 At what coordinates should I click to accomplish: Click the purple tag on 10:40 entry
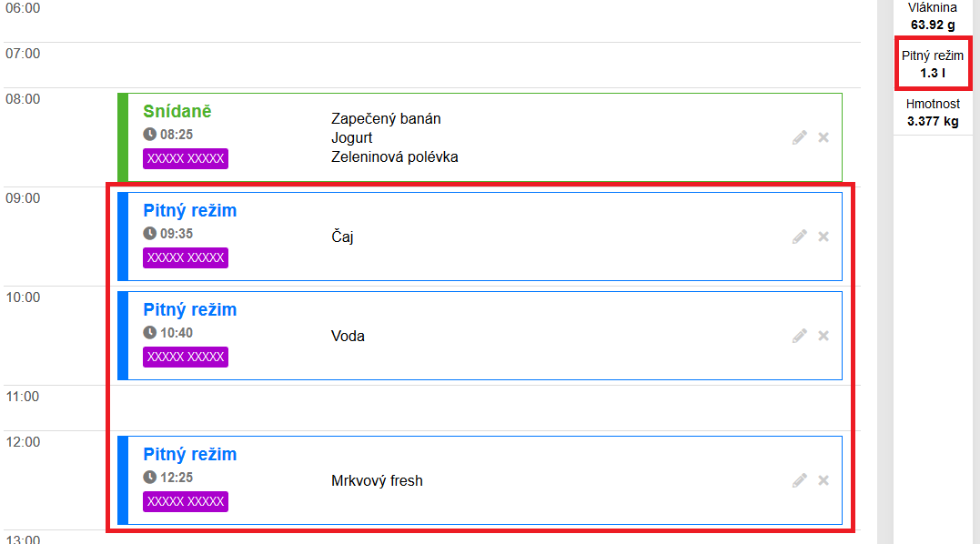click(186, 358)
